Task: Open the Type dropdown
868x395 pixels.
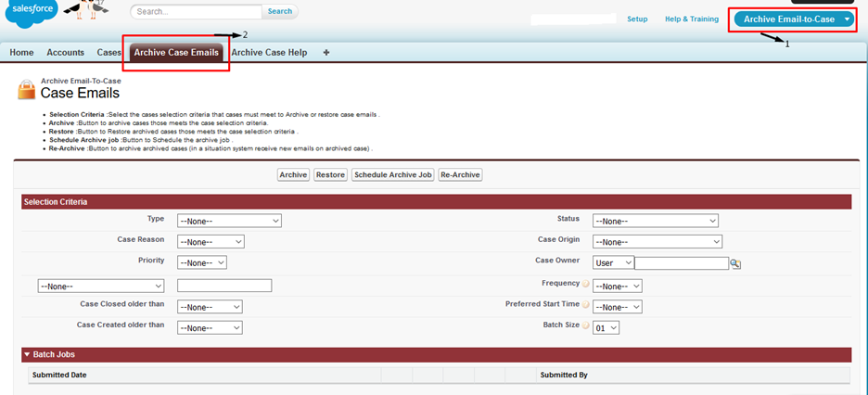Action: coord(229,221)
